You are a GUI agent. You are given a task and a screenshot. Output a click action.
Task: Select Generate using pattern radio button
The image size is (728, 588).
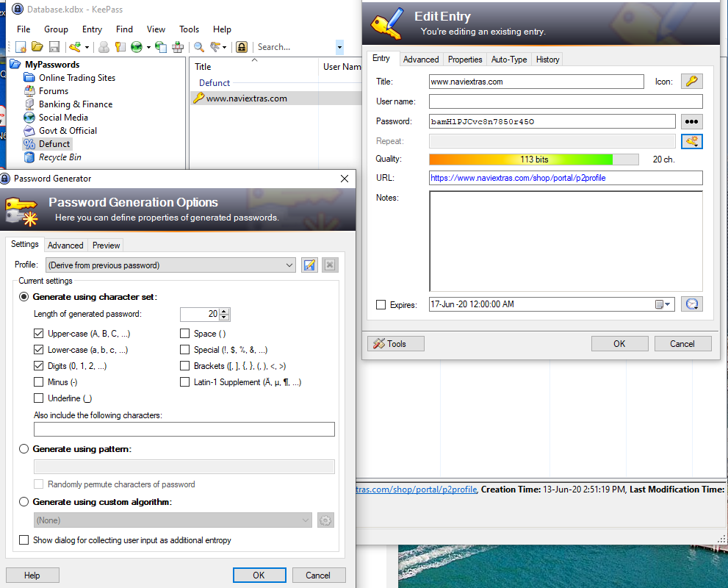(x=24, y=448)
